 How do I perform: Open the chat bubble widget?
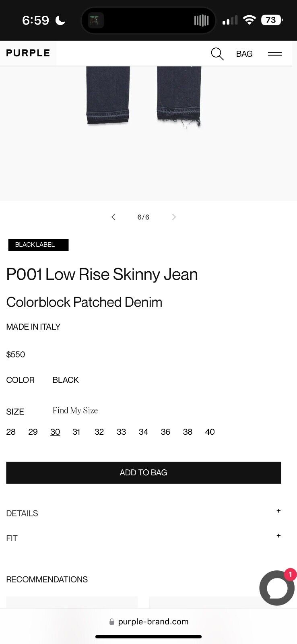(x=277, y=587)
